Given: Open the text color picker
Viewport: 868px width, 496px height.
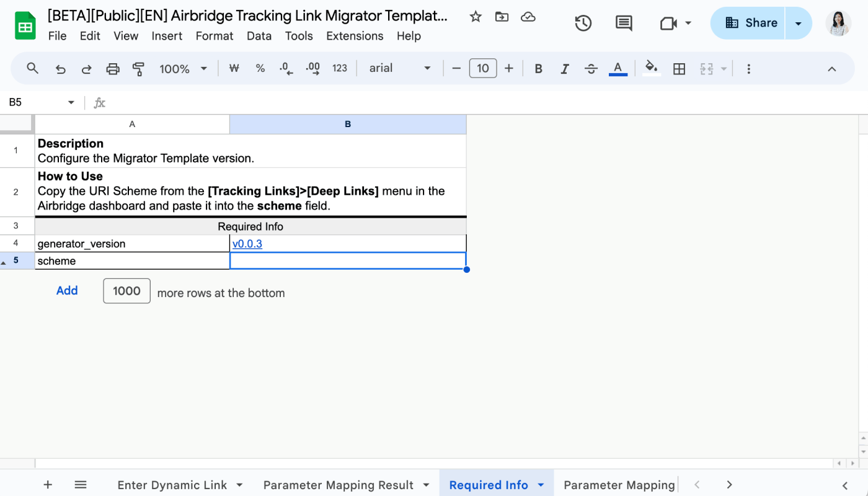Looking at the screenshot, I should (x=618, y=68).
